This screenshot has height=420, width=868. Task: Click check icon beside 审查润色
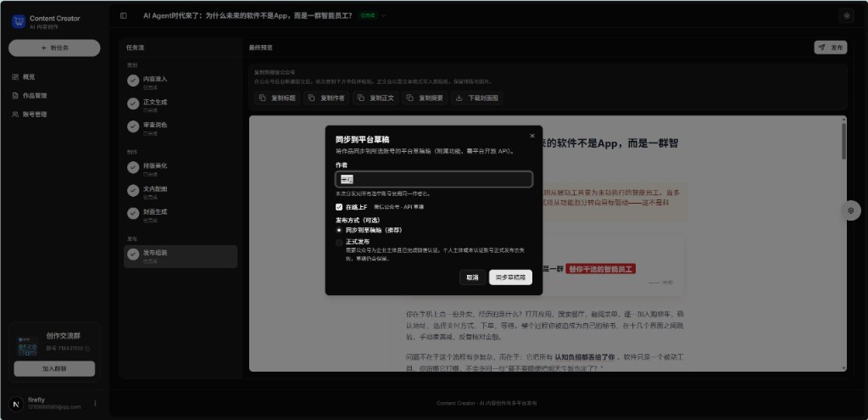click(133, 127)
